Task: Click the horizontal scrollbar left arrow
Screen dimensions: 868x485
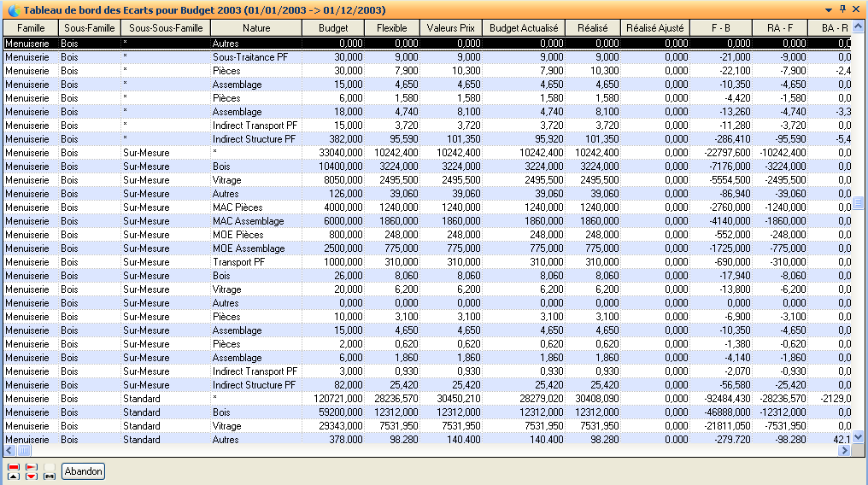Action: tap(9, 450)
